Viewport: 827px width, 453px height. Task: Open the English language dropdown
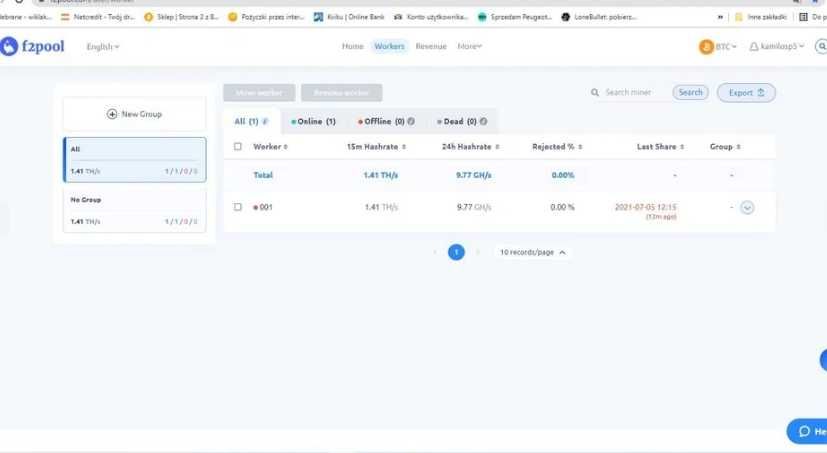tap(103, 47)
